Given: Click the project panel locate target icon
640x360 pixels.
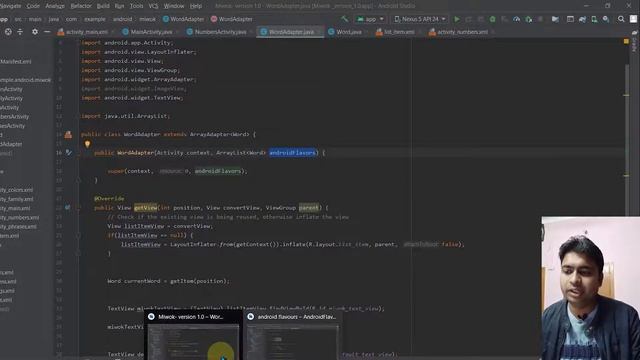Looking at the screenshot, I should click(8, 31).
